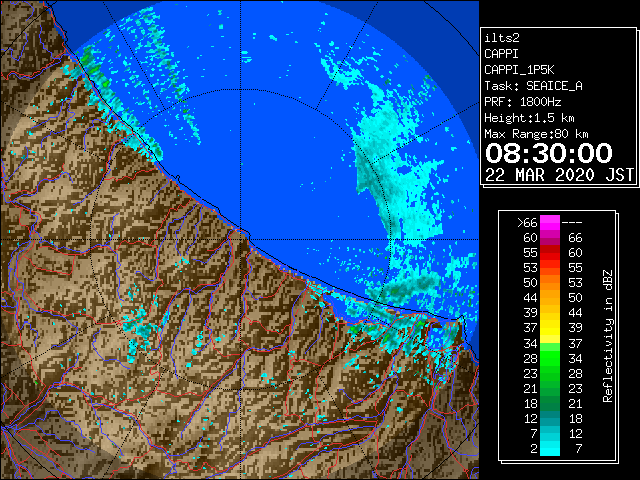Click the timestamp "08:30:00"
640x480 pixels.
click(549, 153)
